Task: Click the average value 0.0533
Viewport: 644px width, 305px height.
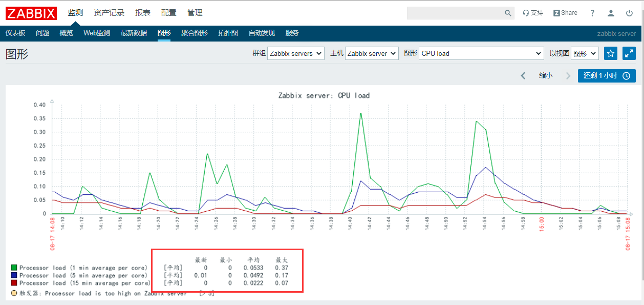Action: pyautogui.click(x=253, y=268)
